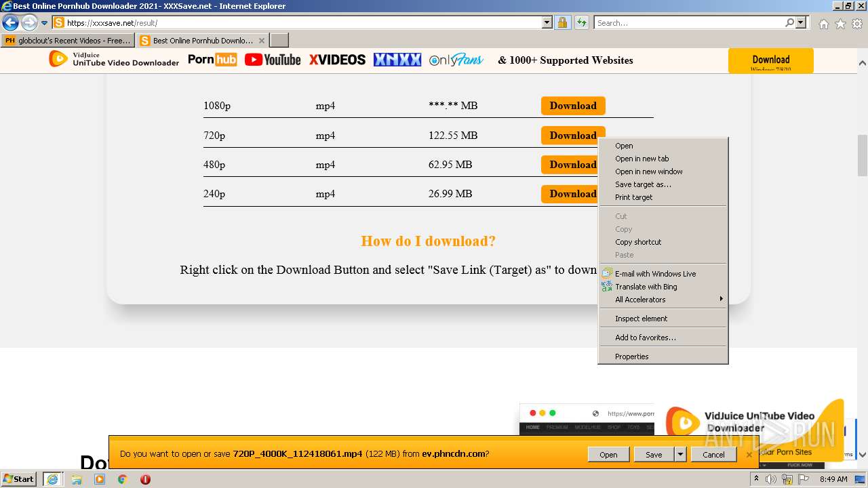Click the browser Search box

pos(688,23)
